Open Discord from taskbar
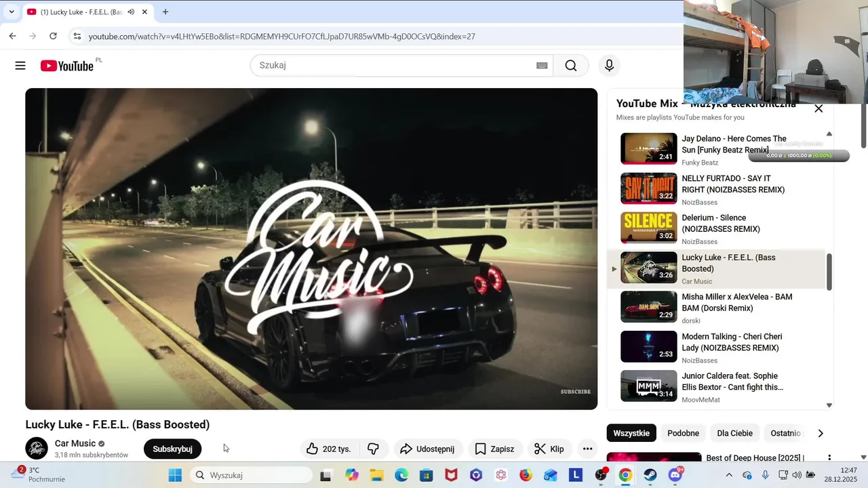Screen dimensions: 868x488 [x=675, y=475]
